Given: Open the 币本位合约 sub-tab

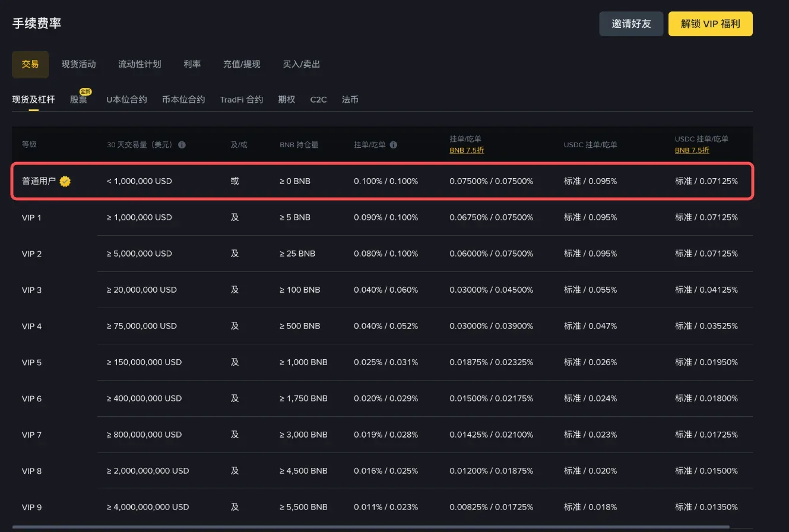Looking at the screenshot, I should click(x=183, y=99).
